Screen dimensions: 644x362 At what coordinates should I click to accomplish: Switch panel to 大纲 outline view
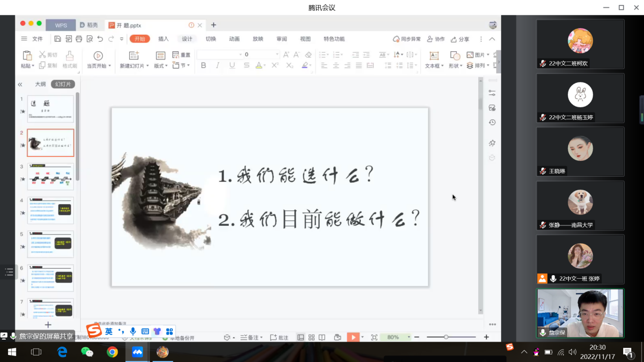click(40, 84)
